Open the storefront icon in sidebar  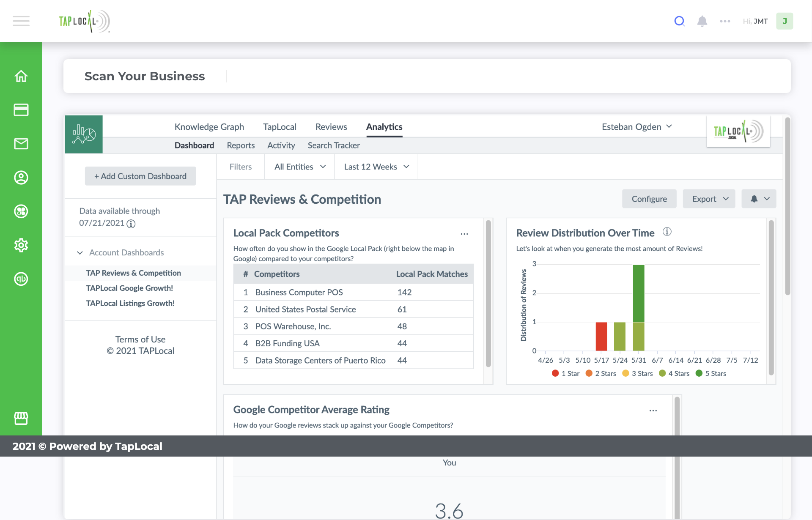pos(21,418)
